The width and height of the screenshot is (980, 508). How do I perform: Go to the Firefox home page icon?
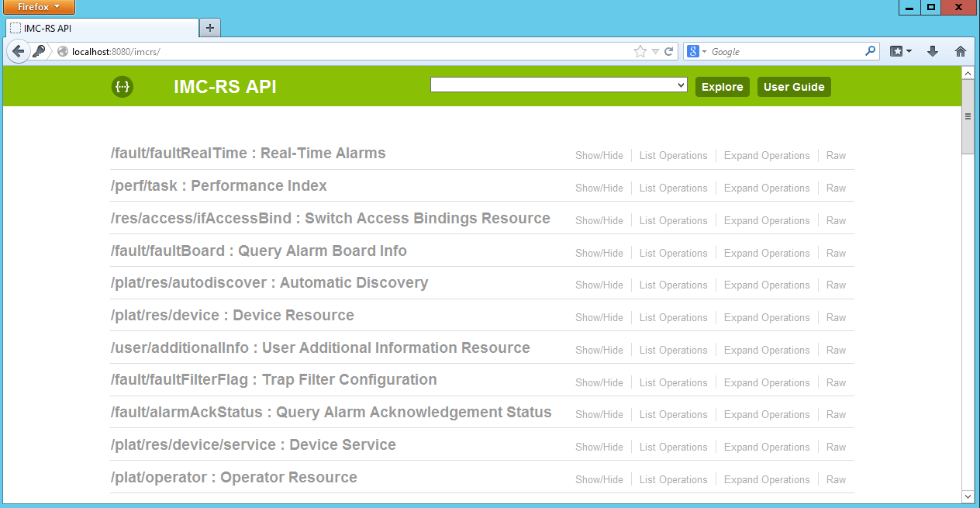click(960, 51)
